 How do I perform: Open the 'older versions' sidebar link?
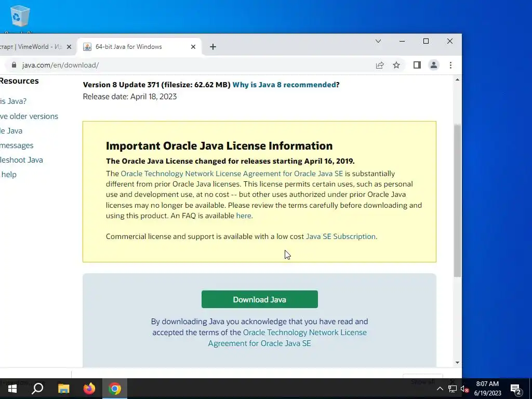29,116
